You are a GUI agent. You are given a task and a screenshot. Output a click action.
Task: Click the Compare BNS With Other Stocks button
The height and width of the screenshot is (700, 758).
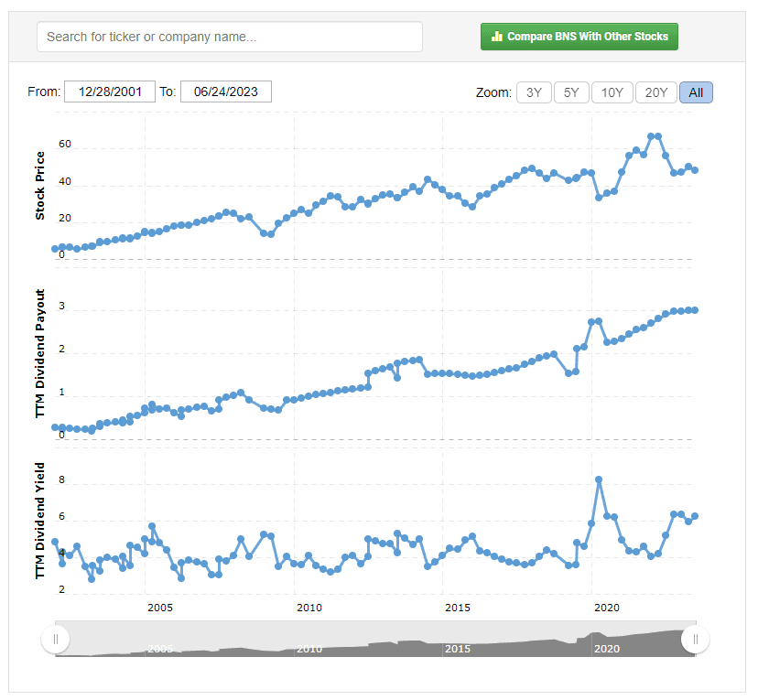[579, 37]
